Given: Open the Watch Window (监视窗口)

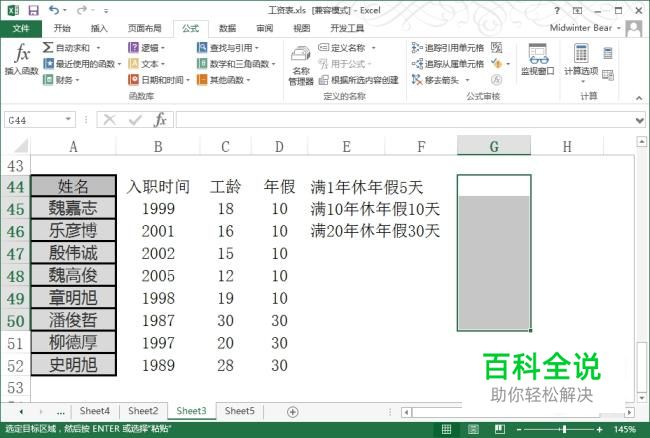Looking at the screenshot, I should pyautogui.click(x=537, y=60).
